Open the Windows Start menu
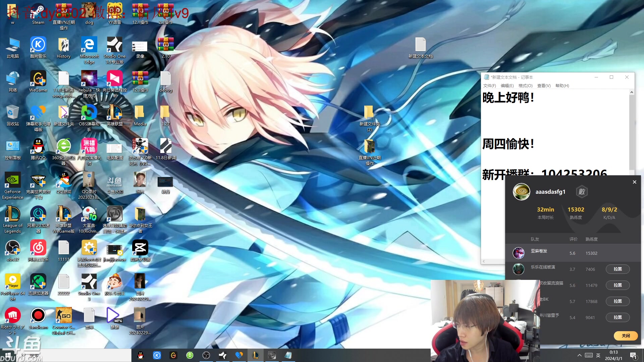 click(8, 355)
